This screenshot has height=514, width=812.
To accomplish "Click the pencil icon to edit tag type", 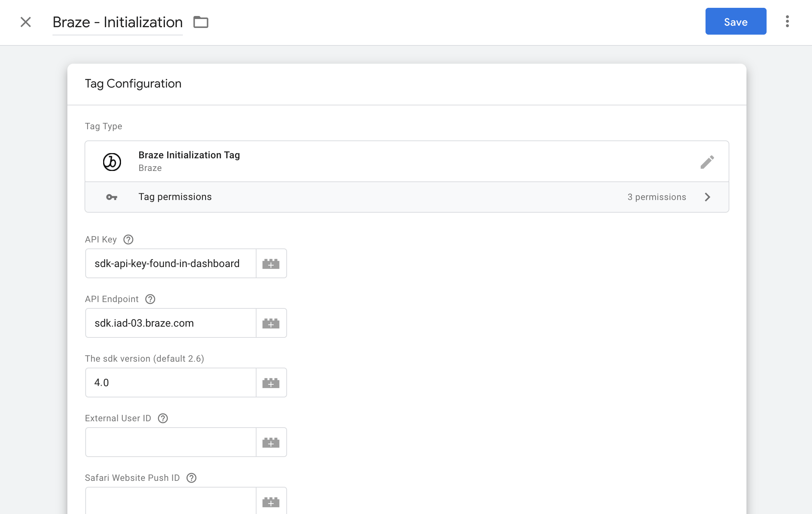I will point(707,162).
